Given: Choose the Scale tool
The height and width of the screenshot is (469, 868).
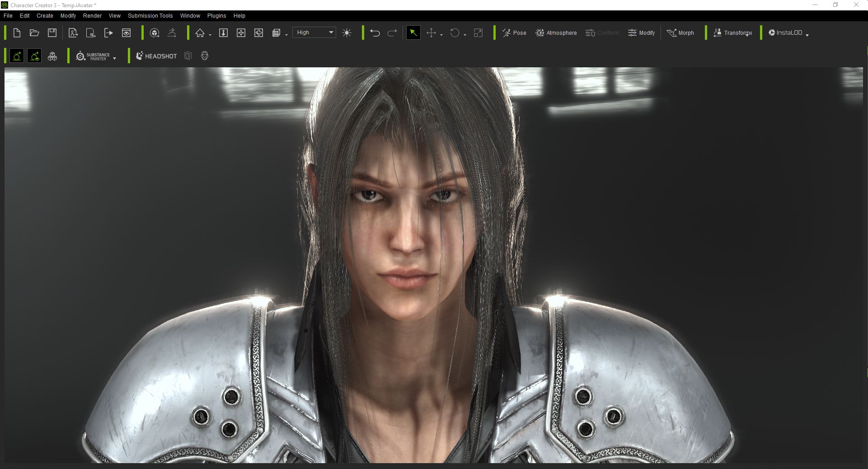Looking at the screenshot, I should pos(478,33).
